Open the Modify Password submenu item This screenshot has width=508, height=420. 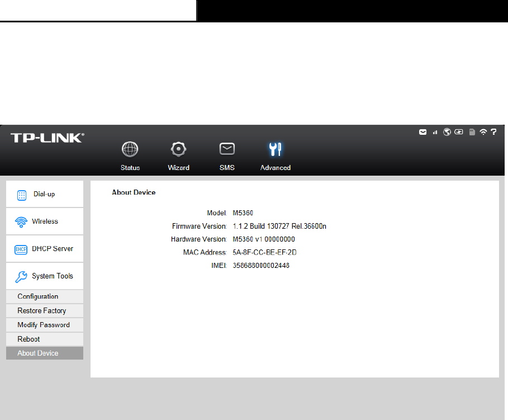click(x=45, y=325)
